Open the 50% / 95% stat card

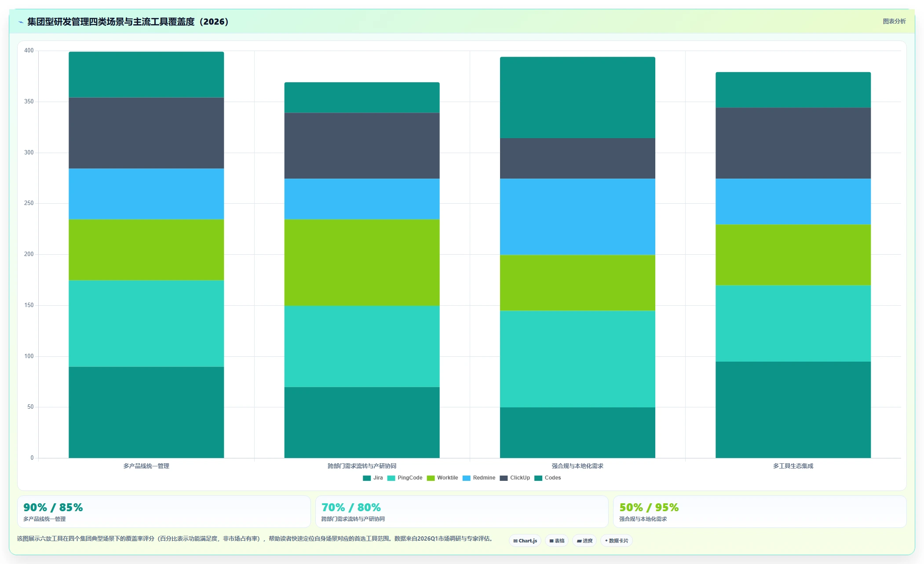760,512
